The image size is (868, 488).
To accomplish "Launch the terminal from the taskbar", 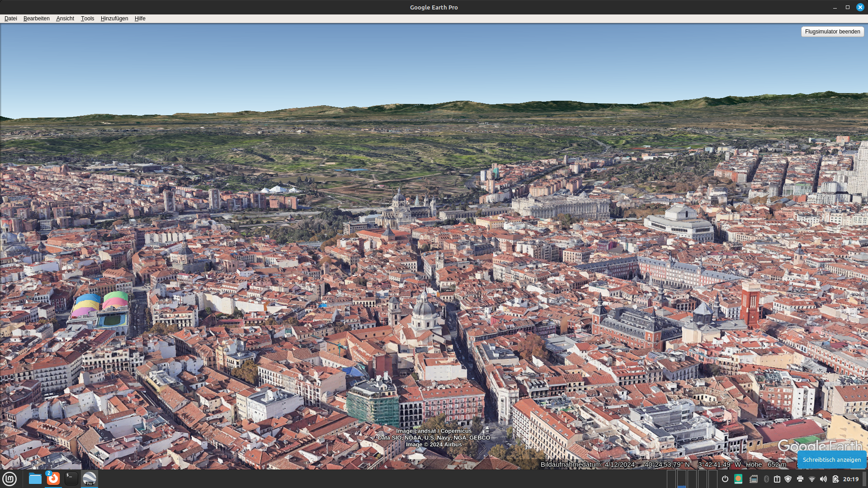I will click(71, 479).
